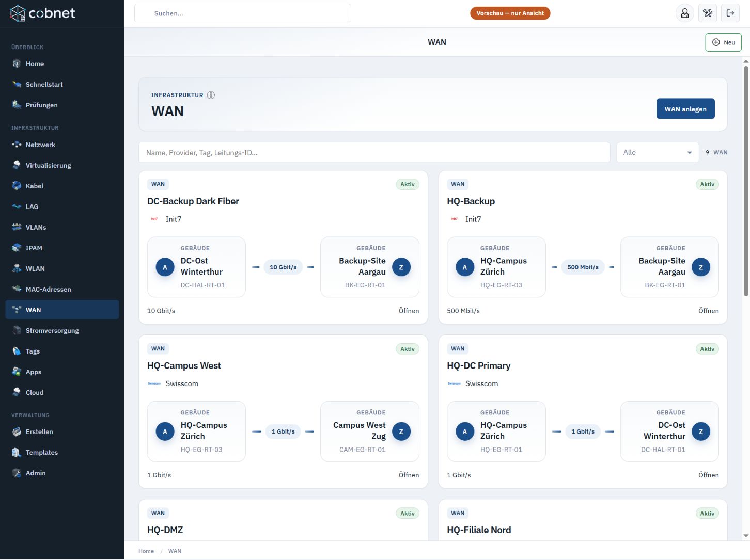
Task: Click the info icon beside INFRASTRUKTUR
Action: (x=211, y=95)
